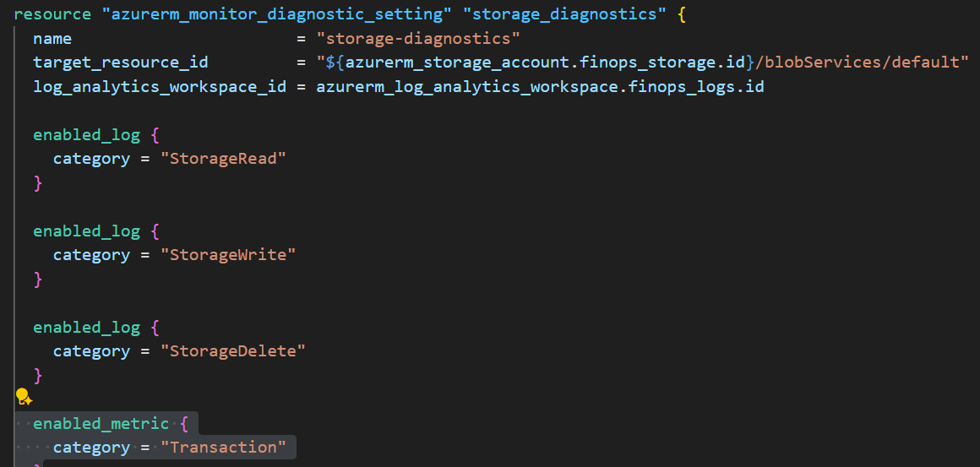Click enabled_log keyword above StorageWrite category
Image resolution: width=980 pixels, height=467 pixels.
click(86, 231)
